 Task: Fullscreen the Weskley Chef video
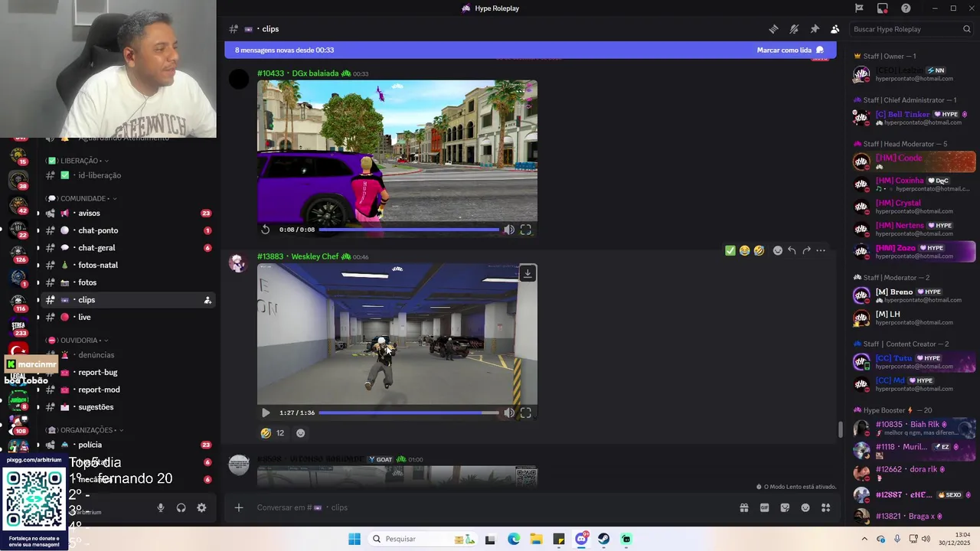pyautogui.click(x=526, y=412)
